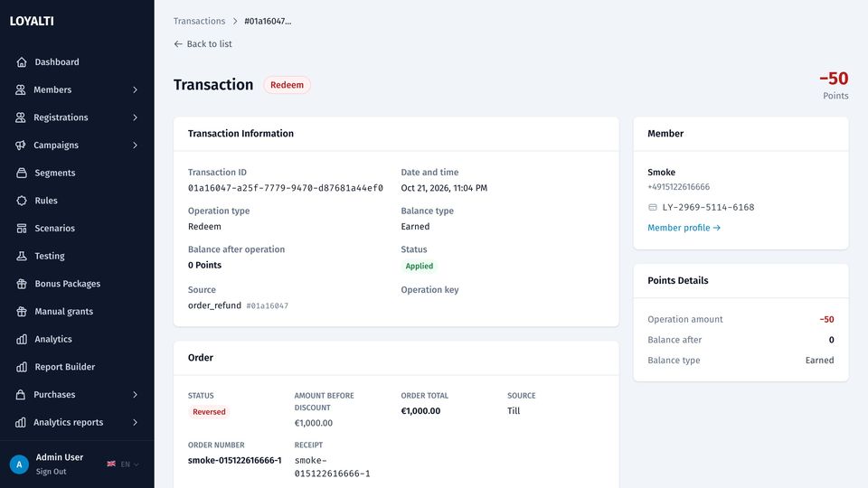
Task: Click the Analytics reports chart icon
Action: 21,422
